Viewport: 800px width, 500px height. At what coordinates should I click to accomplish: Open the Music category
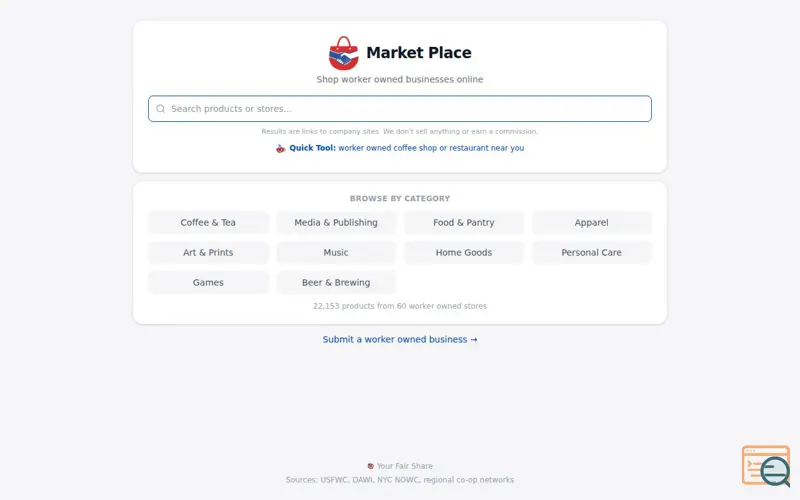point(336,253)
